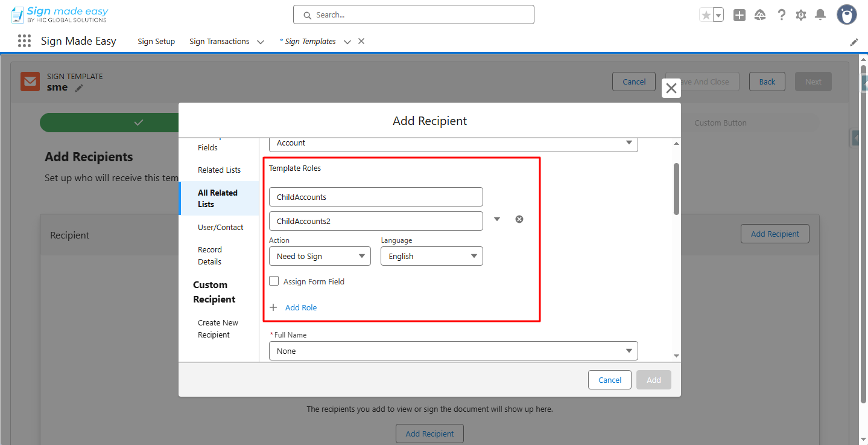Open the Trailhead guidance center icon
The width and height of the screenshot is (868, 445).
click(759, 14)
